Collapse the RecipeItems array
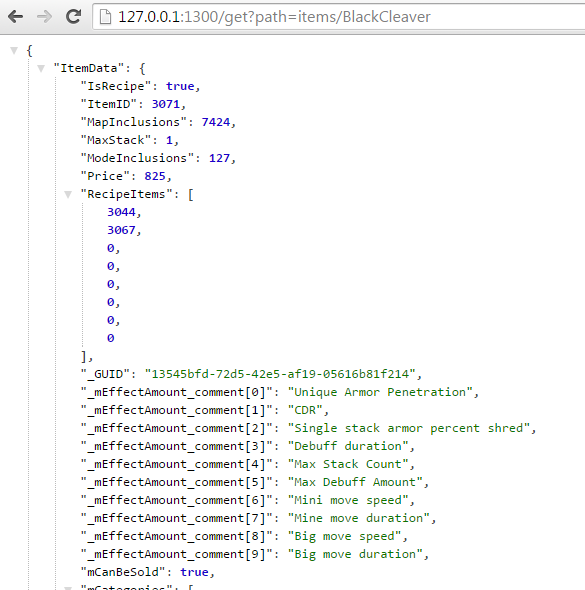 point(68,194)
